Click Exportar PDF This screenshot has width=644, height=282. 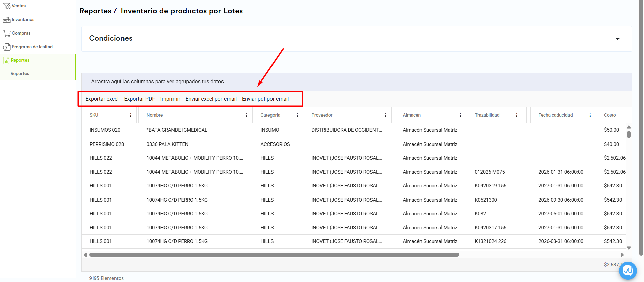pos(139,99)
